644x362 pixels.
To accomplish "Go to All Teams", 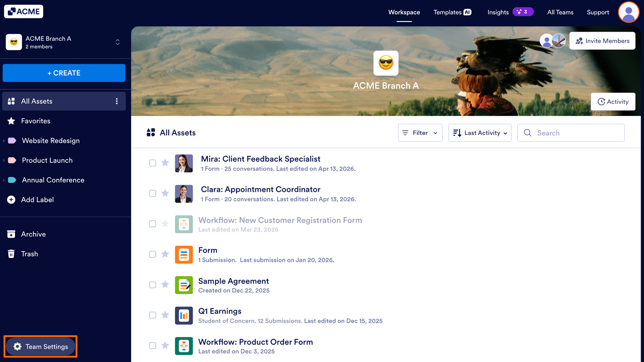I will (560, 12).
